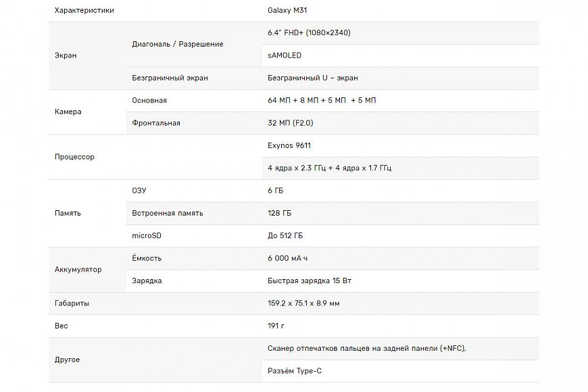Select the 159.2 x 75.1 x 8.9 мм dimensions

[x=303, y=303]
